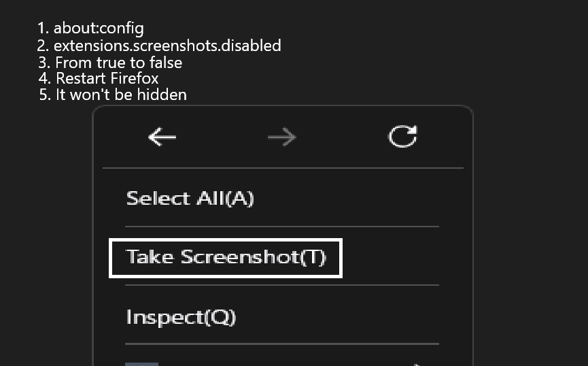Click separator between Take Screenshot and Inspect

[282, 285]
